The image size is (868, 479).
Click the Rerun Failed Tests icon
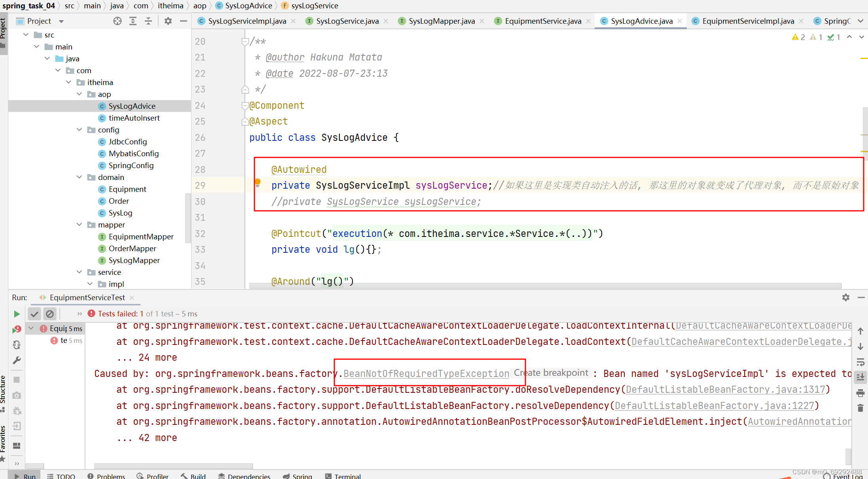(x=17, y=329)
